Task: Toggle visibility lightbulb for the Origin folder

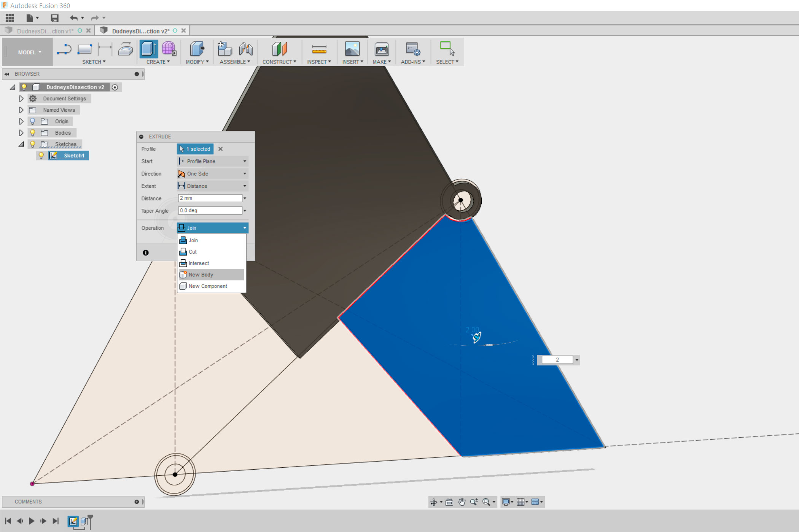Action: 33,121
